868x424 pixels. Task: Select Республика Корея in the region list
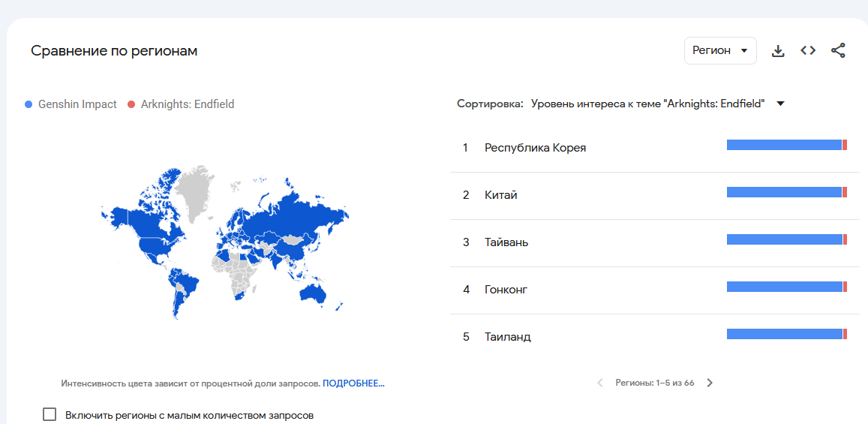(535, 148)
